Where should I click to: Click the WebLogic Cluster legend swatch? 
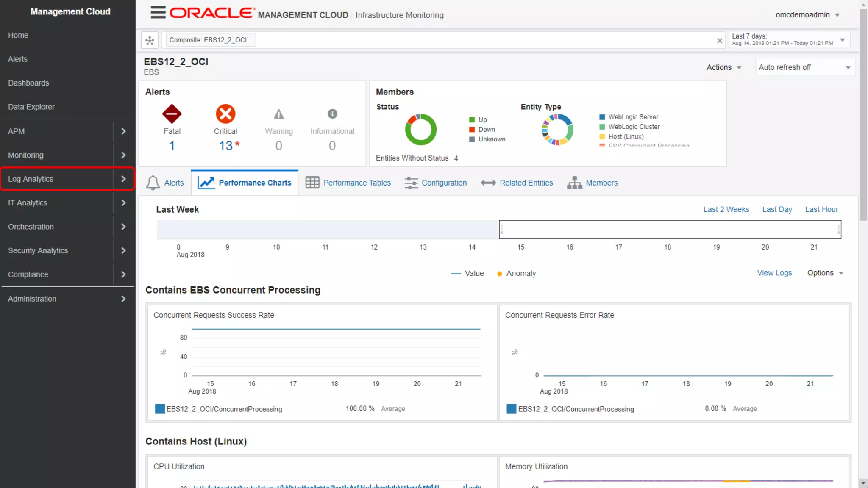click(602, 127)
